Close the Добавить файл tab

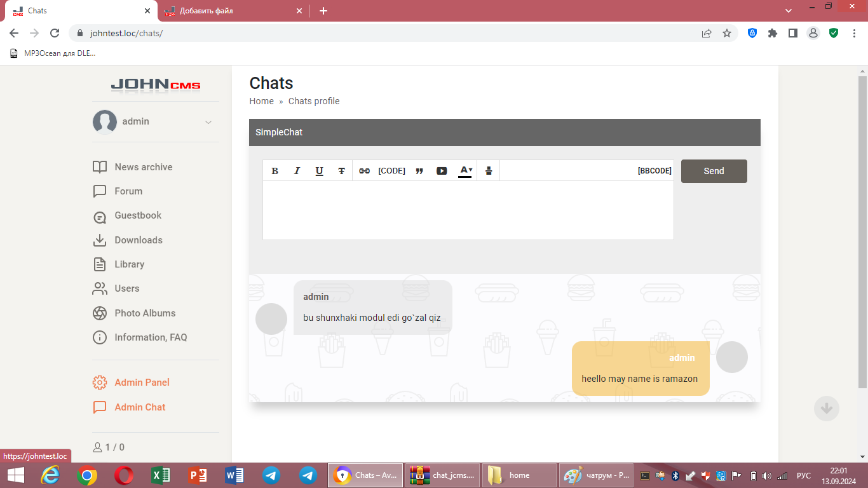pos(300,11)
